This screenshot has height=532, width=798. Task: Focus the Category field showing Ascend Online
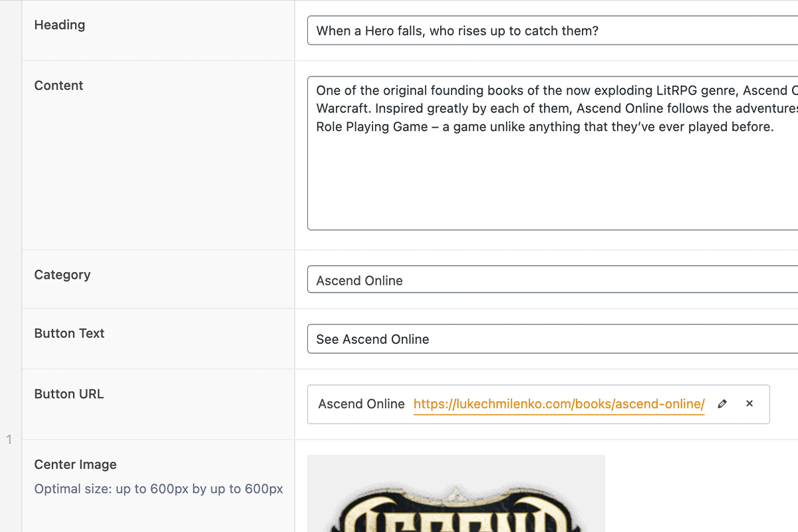coord(552,281)
